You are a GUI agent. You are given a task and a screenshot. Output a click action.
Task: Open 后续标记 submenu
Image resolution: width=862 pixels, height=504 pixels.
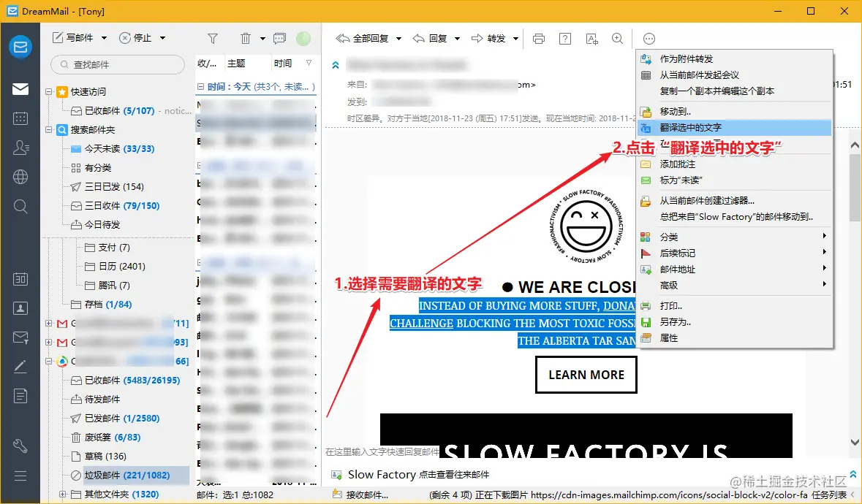tap(735, 253)
